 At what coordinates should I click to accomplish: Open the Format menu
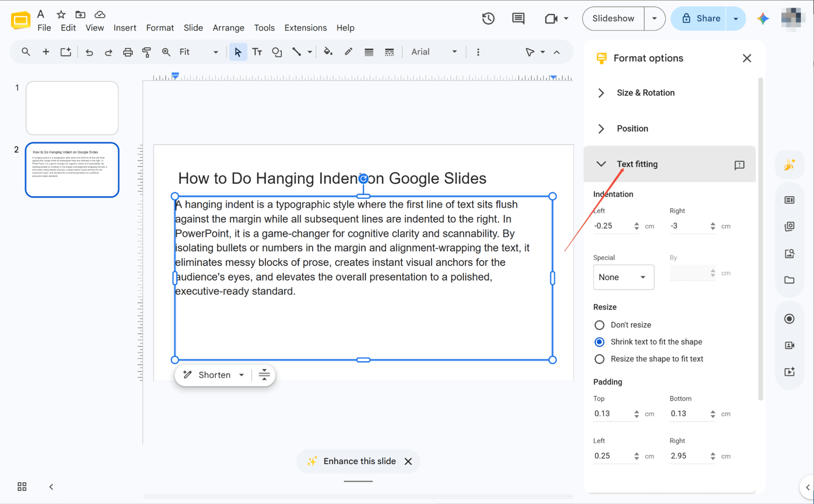point(160,28)
